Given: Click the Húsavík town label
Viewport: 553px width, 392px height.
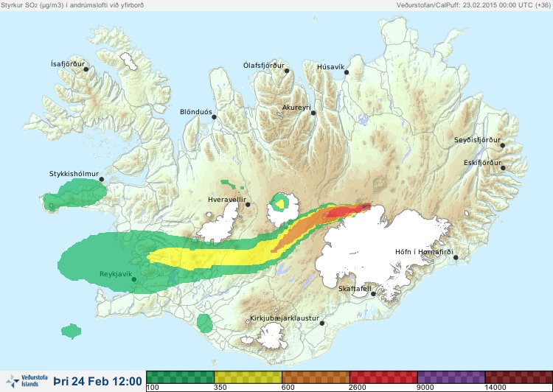Looking at the screenshot, I should coord(330,67).
